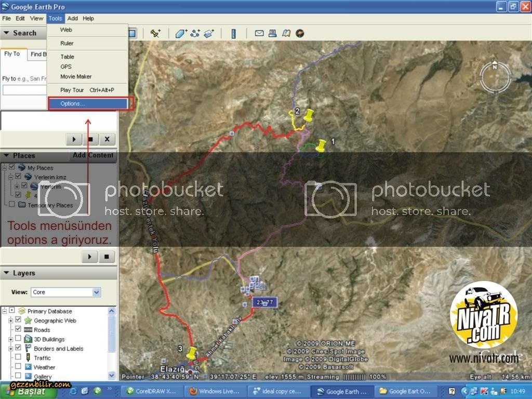Click the Add Placemark pushpin toolbar icon
The width and height of the screenshot is (532, 399).
[x=155, y=33]
